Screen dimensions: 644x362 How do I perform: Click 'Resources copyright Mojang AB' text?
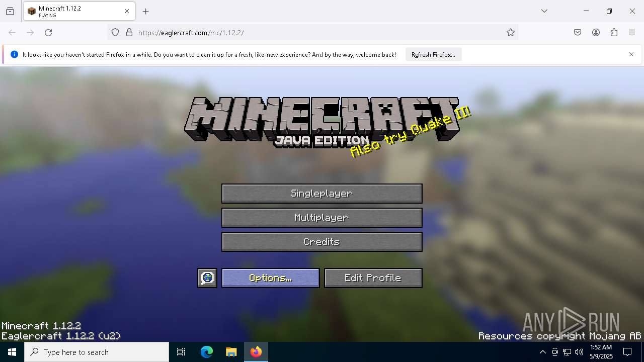click(560, 336)
